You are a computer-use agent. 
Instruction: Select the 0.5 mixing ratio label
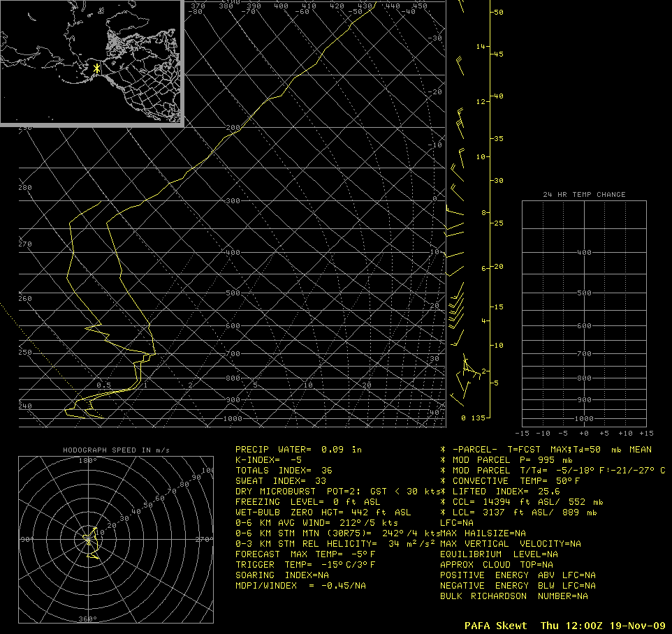[x=103, y=385]
